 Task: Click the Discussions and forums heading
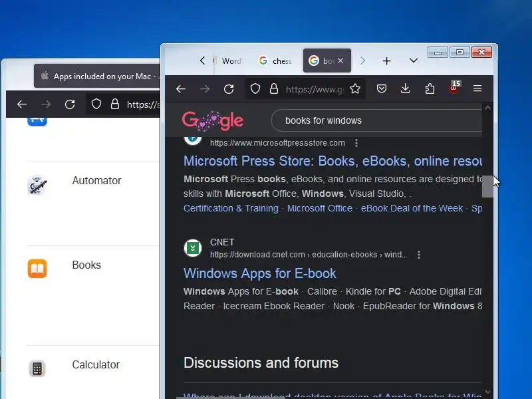[x=261, y=362]
